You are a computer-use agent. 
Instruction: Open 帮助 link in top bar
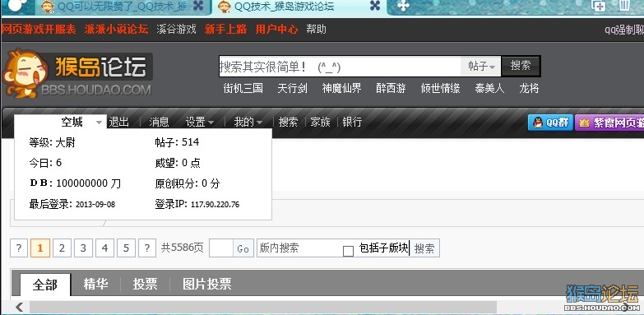pyautogui.click(x=317, y=29)
